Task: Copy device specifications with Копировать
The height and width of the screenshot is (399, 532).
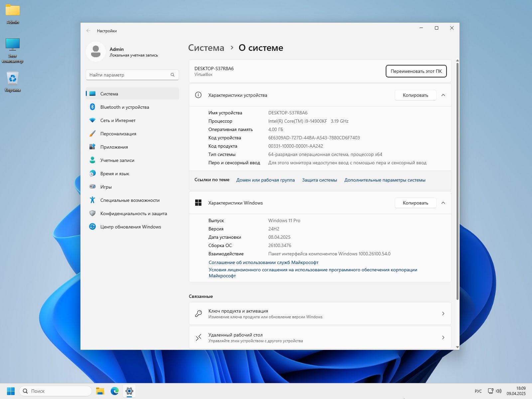Action: click(x=416, y=95)
